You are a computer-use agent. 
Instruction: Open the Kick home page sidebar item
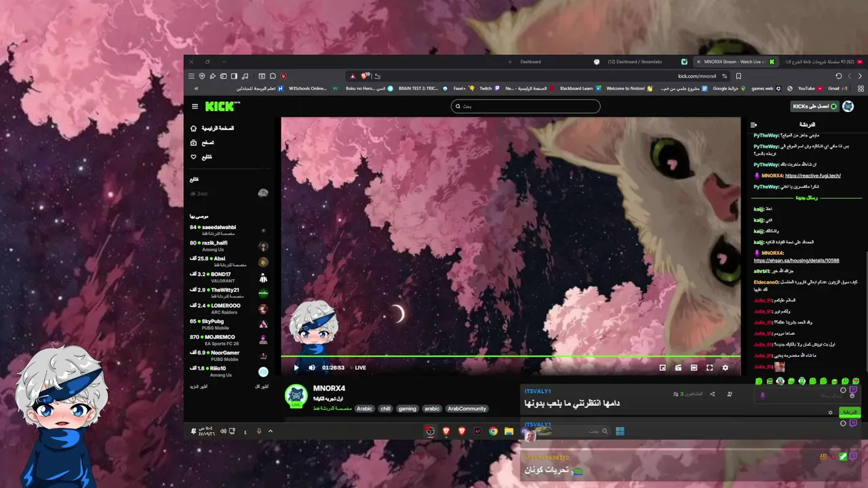(212, 128)
